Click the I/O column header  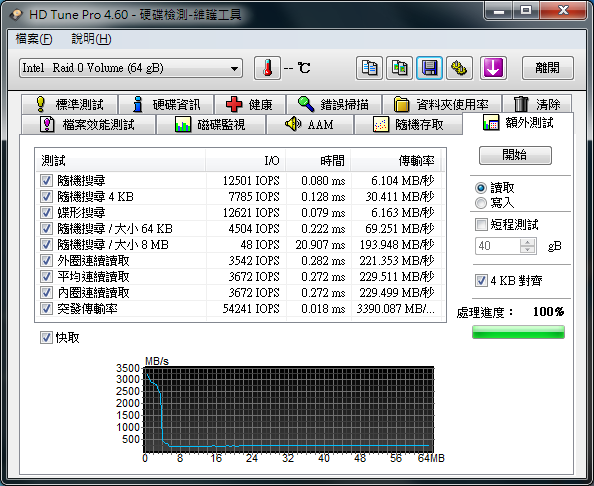245,161
